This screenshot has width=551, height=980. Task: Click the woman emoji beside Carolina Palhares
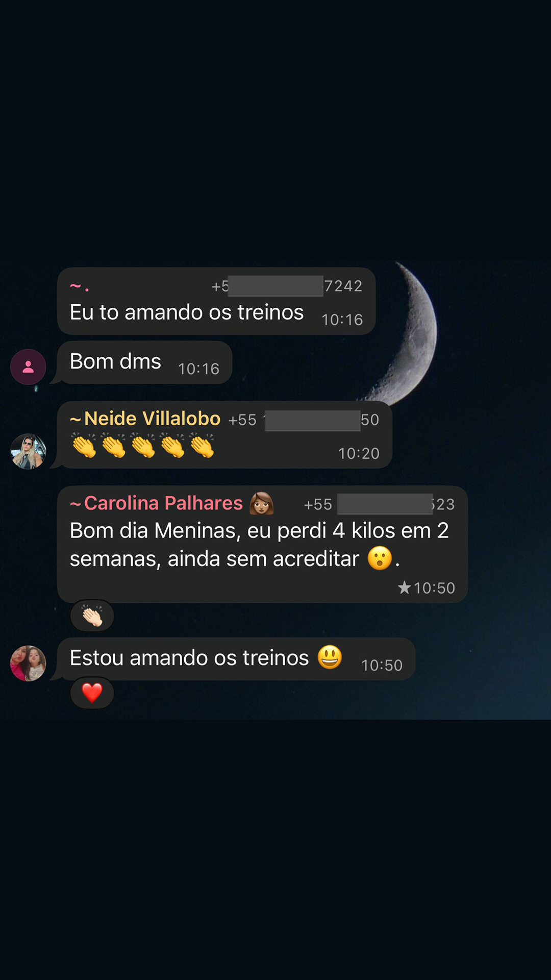261,503
